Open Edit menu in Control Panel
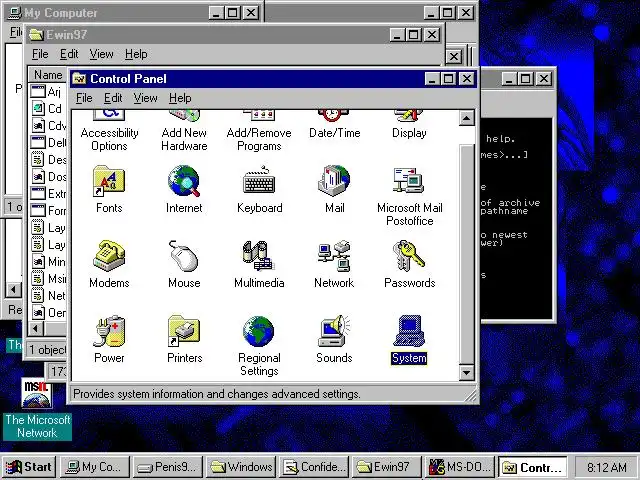The width and height of the screenshot is (640, 480). point(113,98)
